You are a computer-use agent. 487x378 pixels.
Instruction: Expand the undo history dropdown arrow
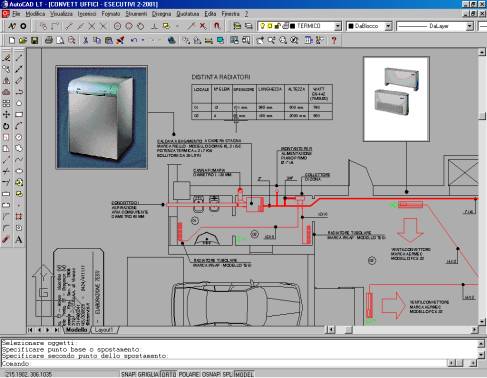(143, 40)
